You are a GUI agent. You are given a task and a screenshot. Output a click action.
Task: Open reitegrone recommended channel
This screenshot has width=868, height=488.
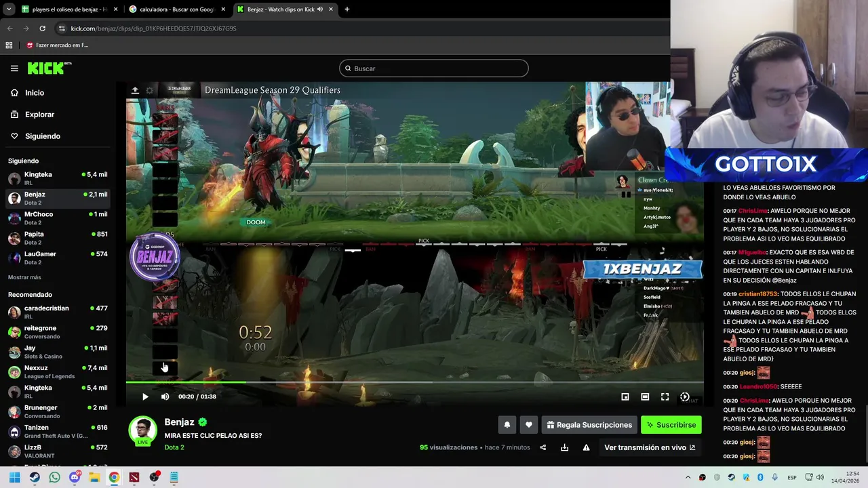[58, 332]
